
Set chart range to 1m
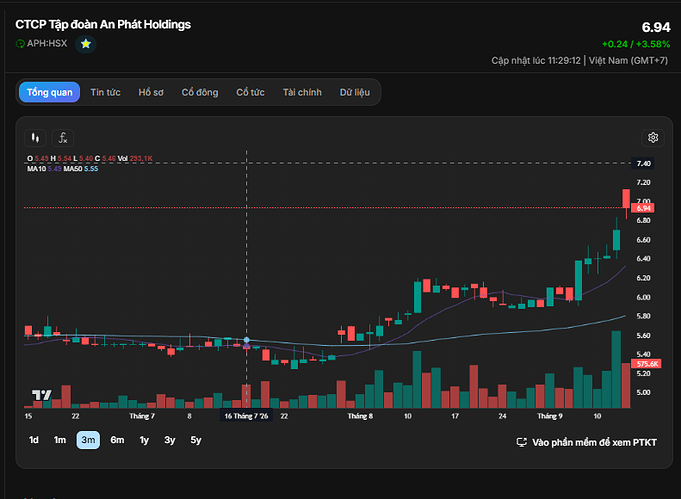click(60, 440)
